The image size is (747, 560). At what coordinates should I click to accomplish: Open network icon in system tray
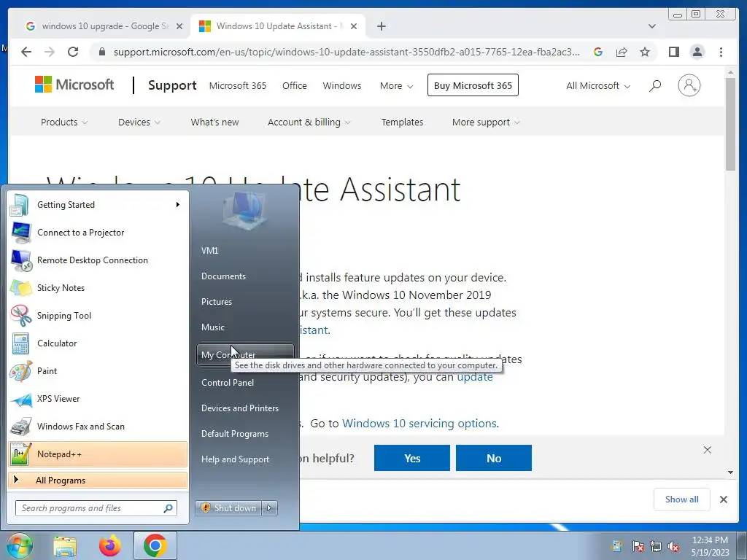point(656,546)
